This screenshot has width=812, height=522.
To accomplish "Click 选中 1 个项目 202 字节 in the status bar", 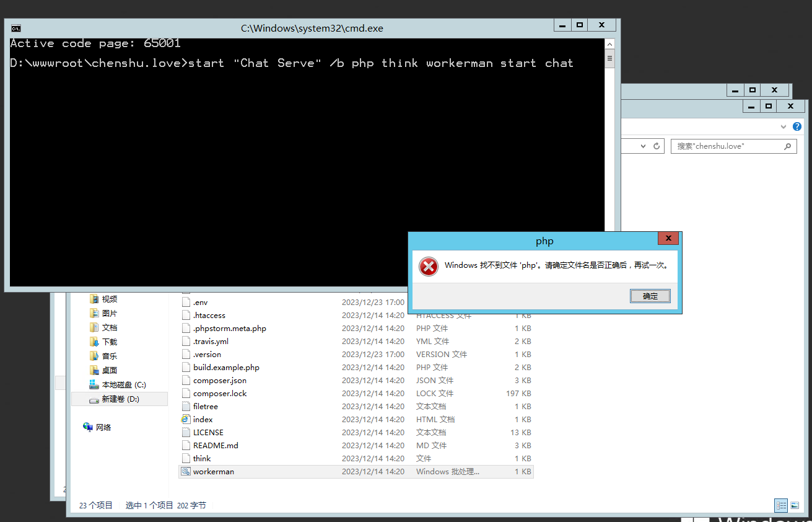I will [166, 505].
